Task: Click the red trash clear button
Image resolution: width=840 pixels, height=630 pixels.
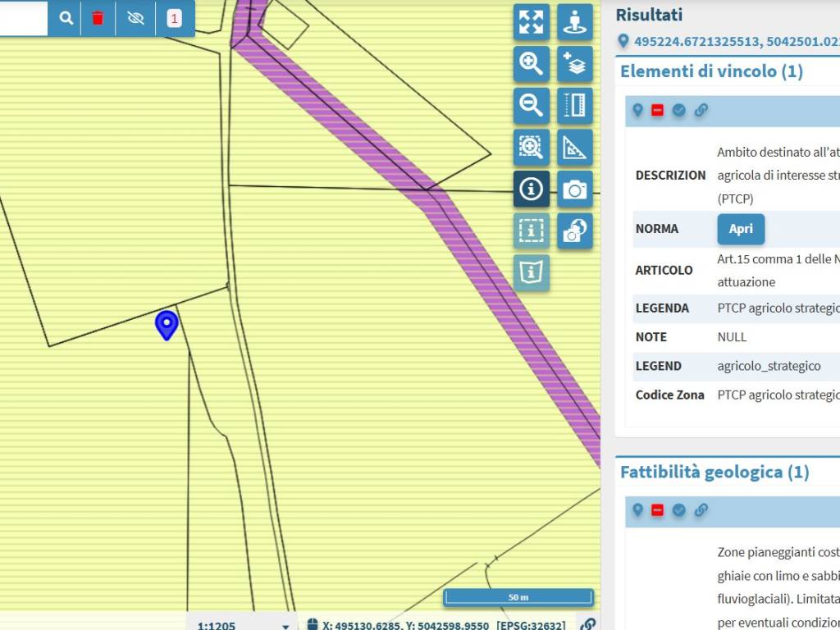Action: tap(98, 18)
